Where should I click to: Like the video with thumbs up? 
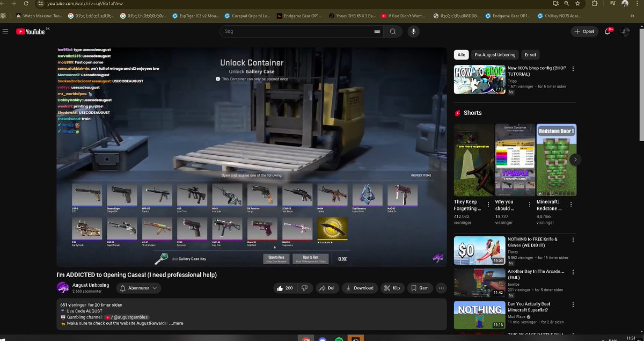click(285, 288)
